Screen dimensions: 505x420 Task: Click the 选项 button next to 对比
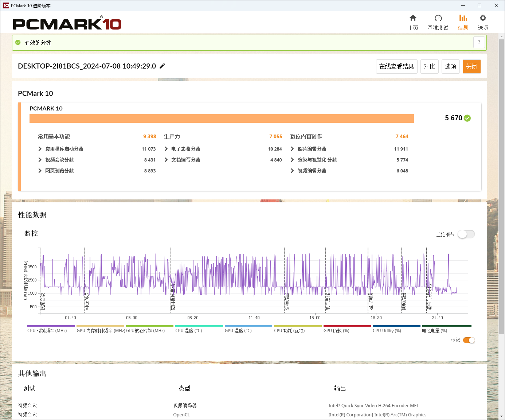tap(451, 66)
